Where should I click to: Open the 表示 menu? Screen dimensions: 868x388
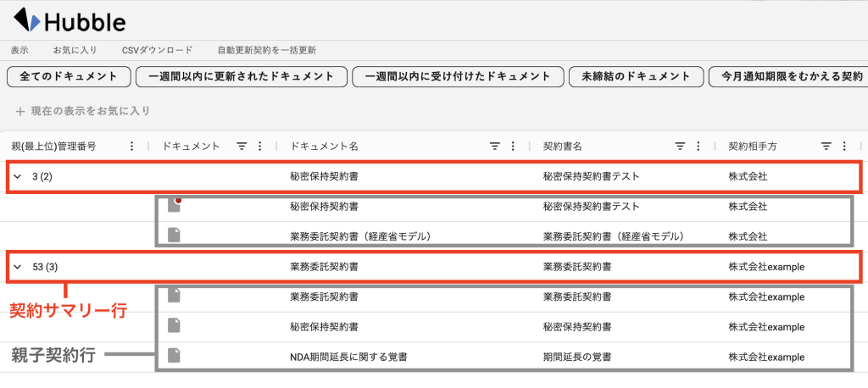[x=19, y=50]
